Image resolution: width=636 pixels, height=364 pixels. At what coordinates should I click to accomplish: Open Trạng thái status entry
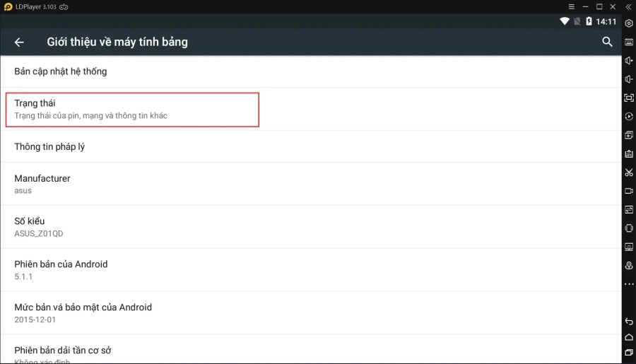coord(132,109)
